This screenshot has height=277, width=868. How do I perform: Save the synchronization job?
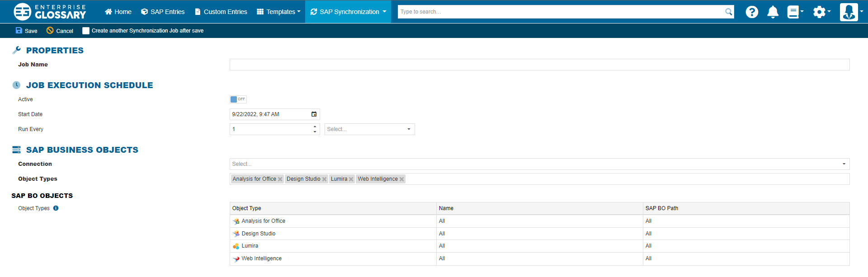[26, 31]
